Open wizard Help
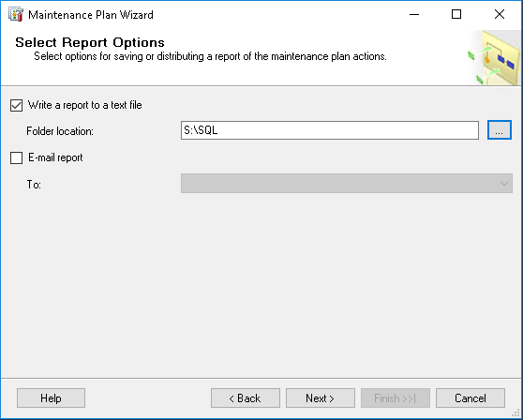The image size is (523, 420). [x=51, y=398]
